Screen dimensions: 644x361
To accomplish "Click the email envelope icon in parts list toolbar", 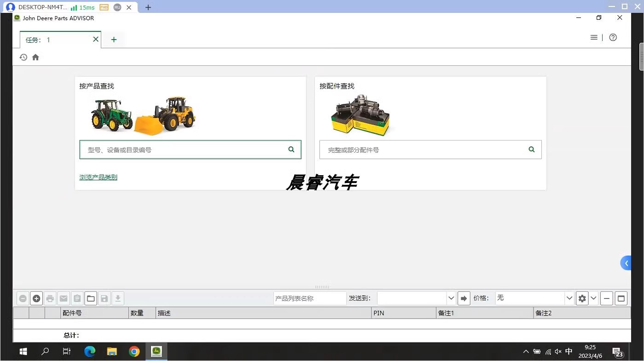I will click(x=64, y=298).
